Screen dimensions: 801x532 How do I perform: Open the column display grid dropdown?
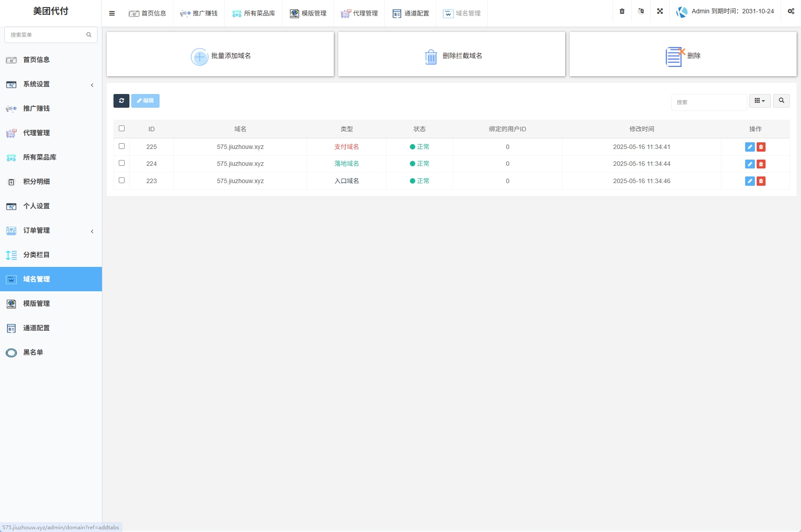pyautogui.click(x=759, y=101)
